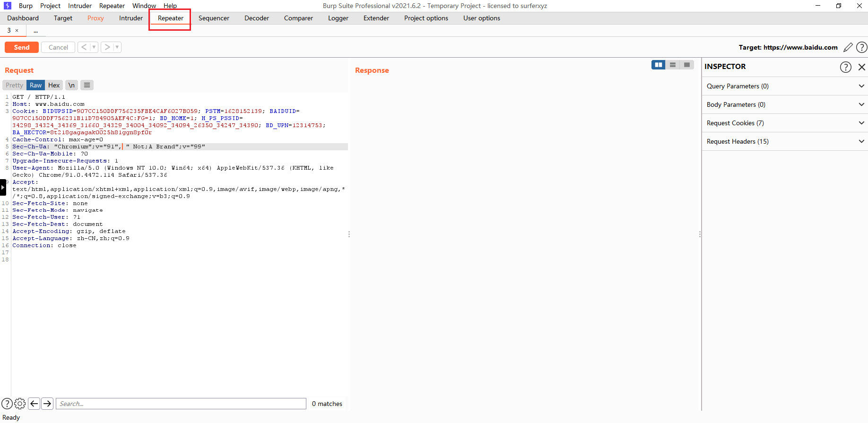The image size is (868, 423).
Task: Click the Accept-Encoding header line
Action: click(69, 231)
